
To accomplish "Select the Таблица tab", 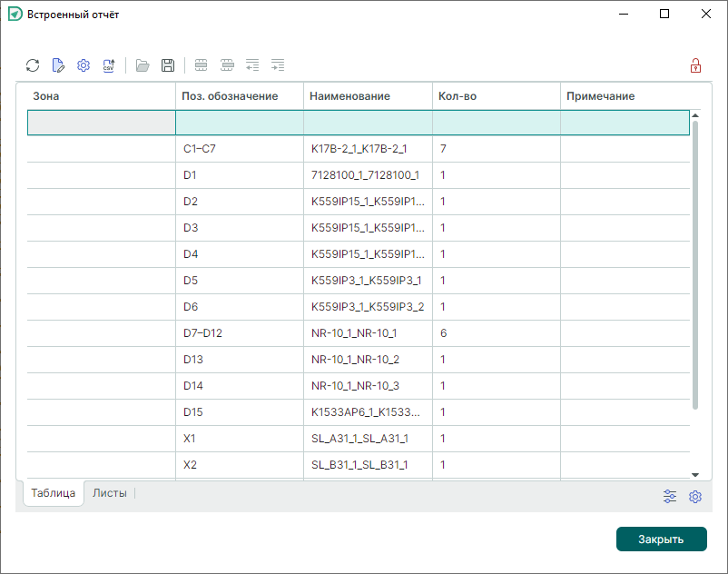I will 54,494.
